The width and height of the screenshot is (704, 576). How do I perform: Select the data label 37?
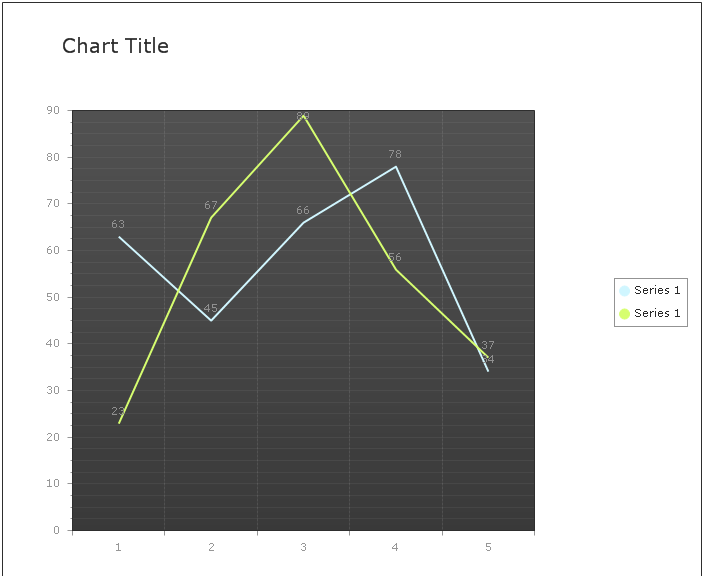488,346
